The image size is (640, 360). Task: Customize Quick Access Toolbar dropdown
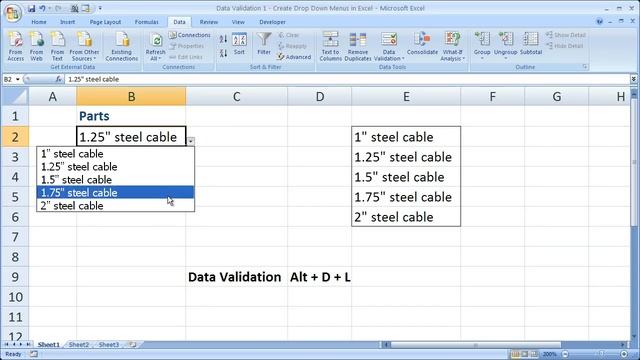(x=100, y=8)
